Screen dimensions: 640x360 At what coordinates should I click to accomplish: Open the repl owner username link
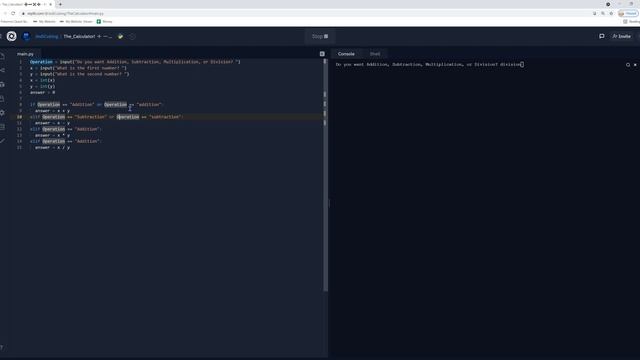[47, 36]
